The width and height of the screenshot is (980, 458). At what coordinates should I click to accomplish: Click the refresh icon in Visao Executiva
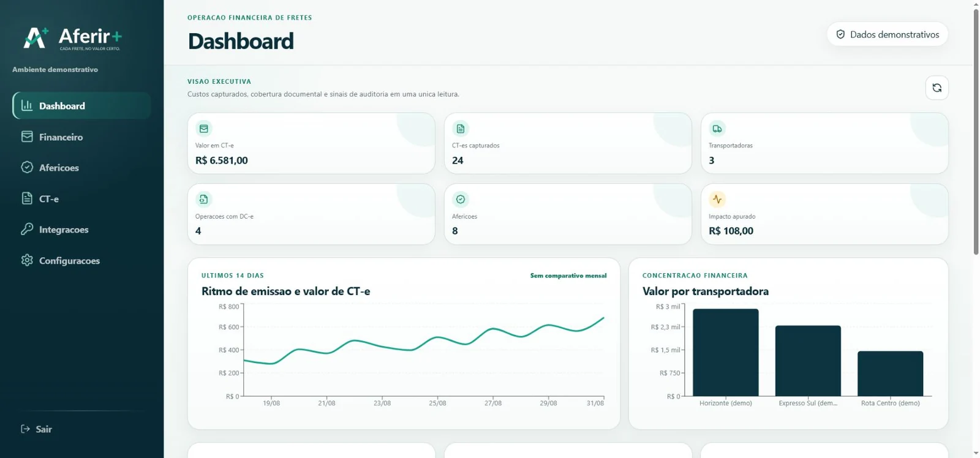937,88
